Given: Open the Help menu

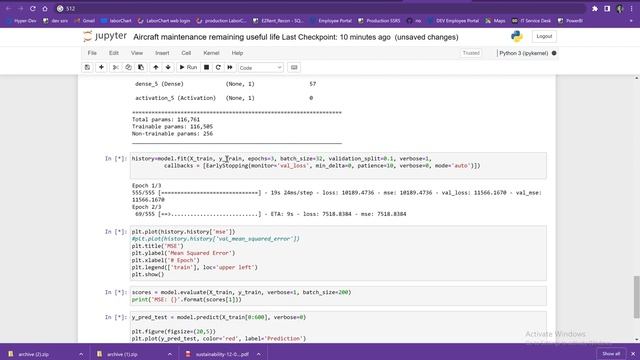Looking at the screenshot, I should click(x=237, y=53).
